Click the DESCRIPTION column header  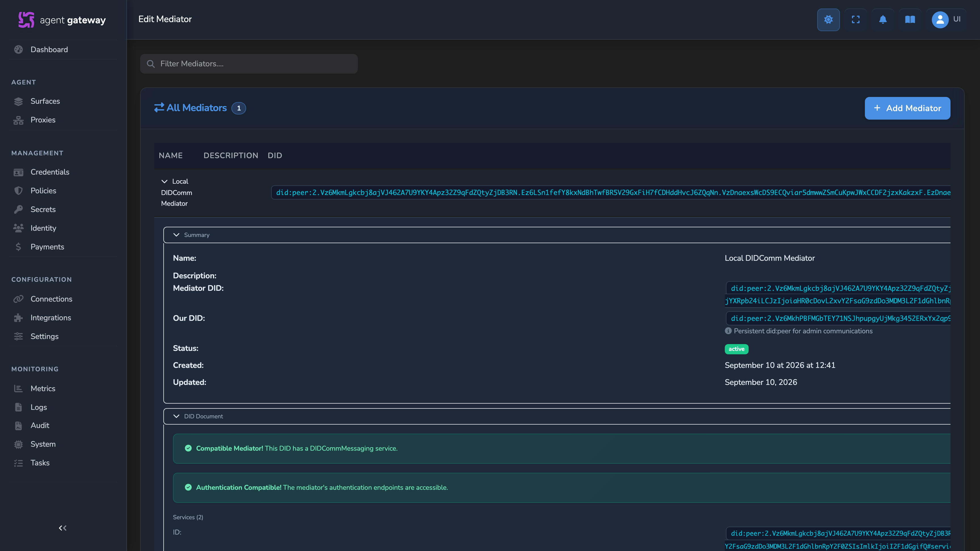pyautogui.click(x=231, y=156)
